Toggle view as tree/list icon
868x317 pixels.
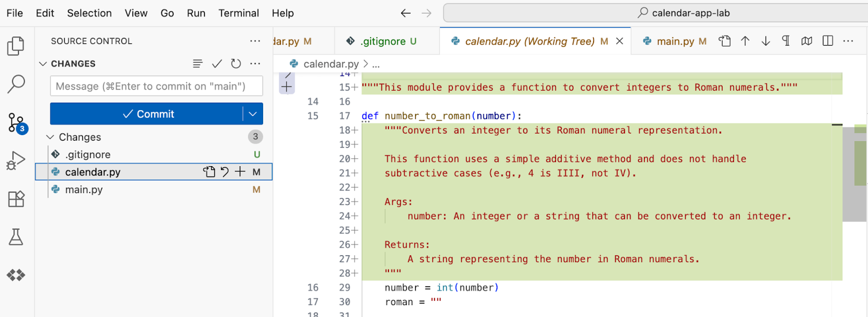pos(197,64)
